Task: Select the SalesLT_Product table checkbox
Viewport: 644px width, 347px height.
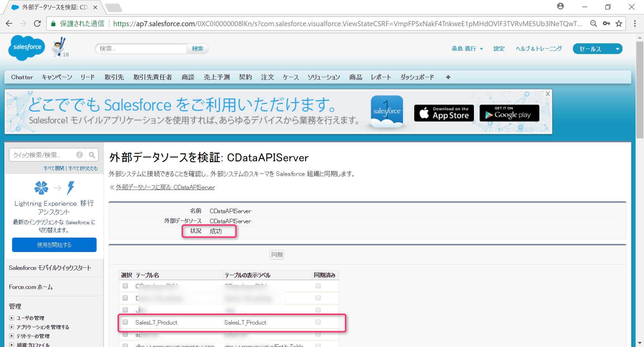Action: coord(125,322)
